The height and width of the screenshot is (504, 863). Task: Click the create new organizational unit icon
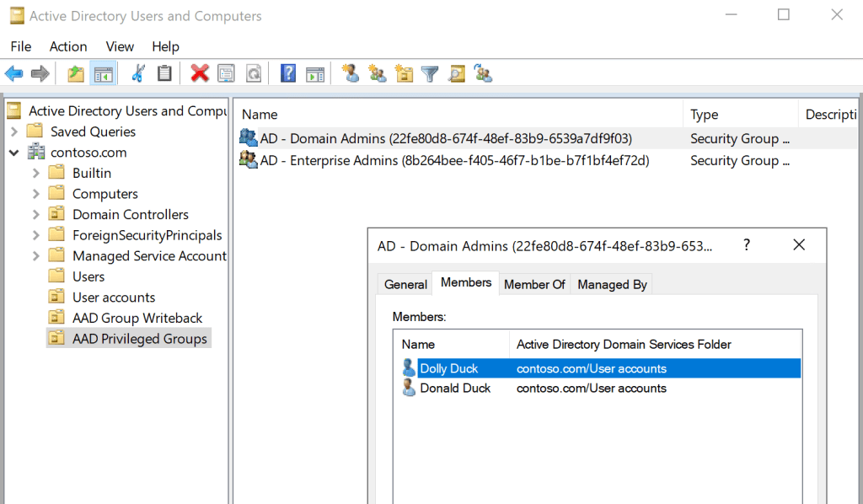[x=404, y=74]
